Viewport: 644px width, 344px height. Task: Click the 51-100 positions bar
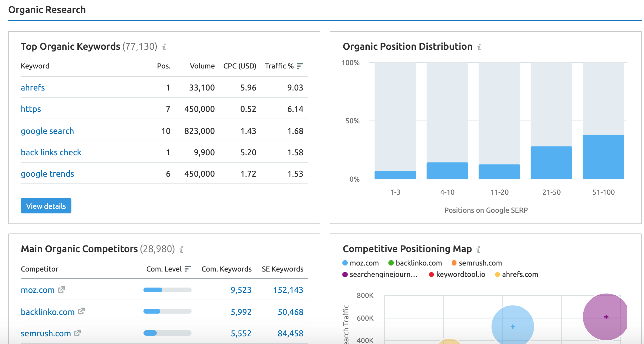pyautogui.click(x=603, y=157)
